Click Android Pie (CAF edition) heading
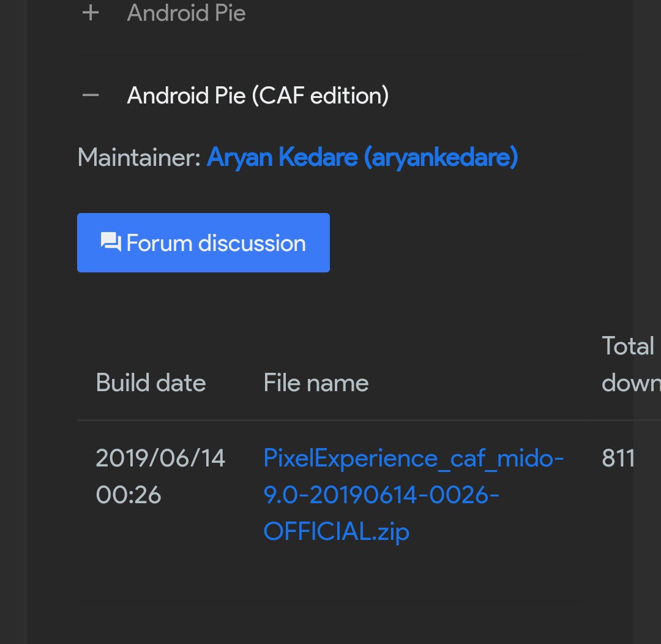Viewport: 661px width, 644px height. pos(258,95)
